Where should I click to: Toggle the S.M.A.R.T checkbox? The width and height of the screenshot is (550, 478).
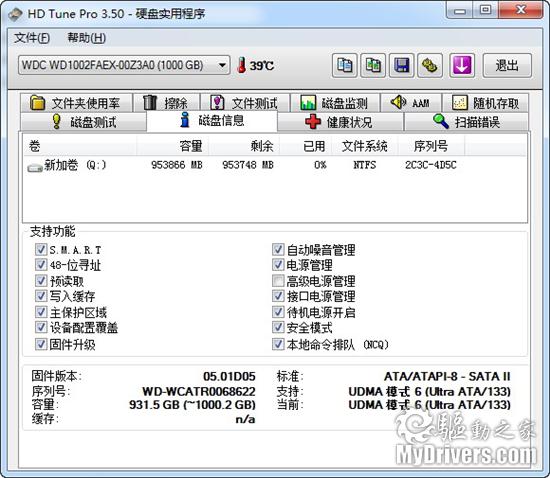(x=41, y=249)
